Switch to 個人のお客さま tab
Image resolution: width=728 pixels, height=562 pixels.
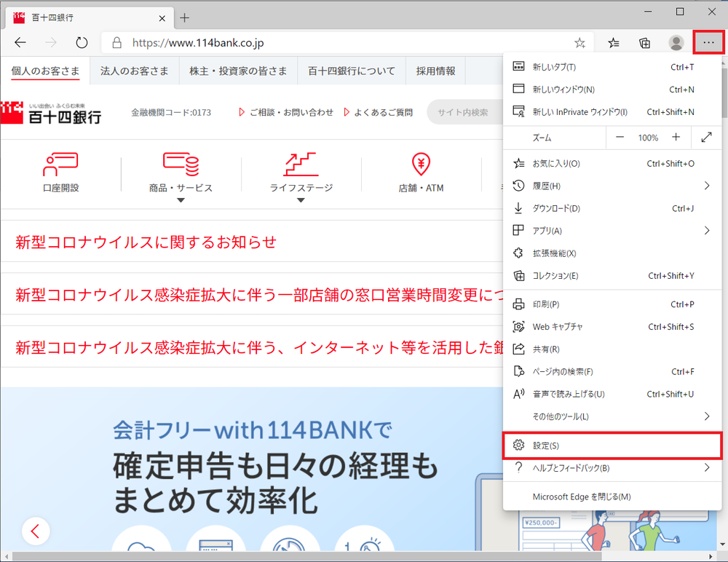pos(45,71)
